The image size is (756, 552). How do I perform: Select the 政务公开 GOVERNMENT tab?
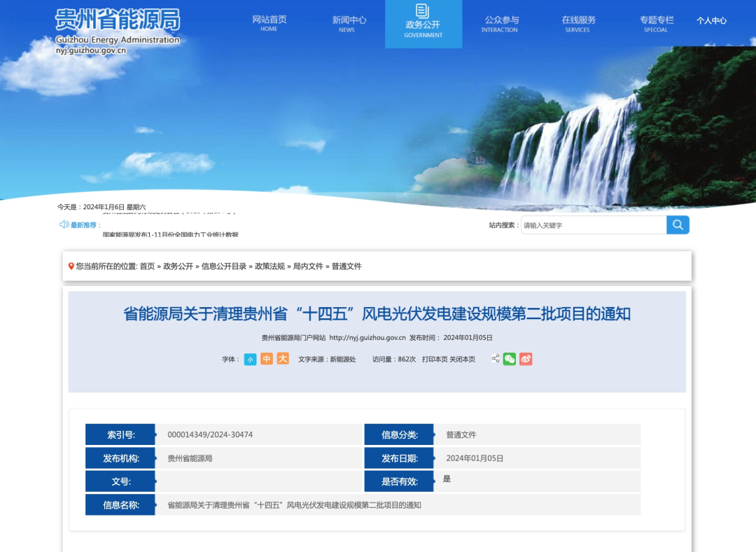pyautogui.click(x=423, y=24)
